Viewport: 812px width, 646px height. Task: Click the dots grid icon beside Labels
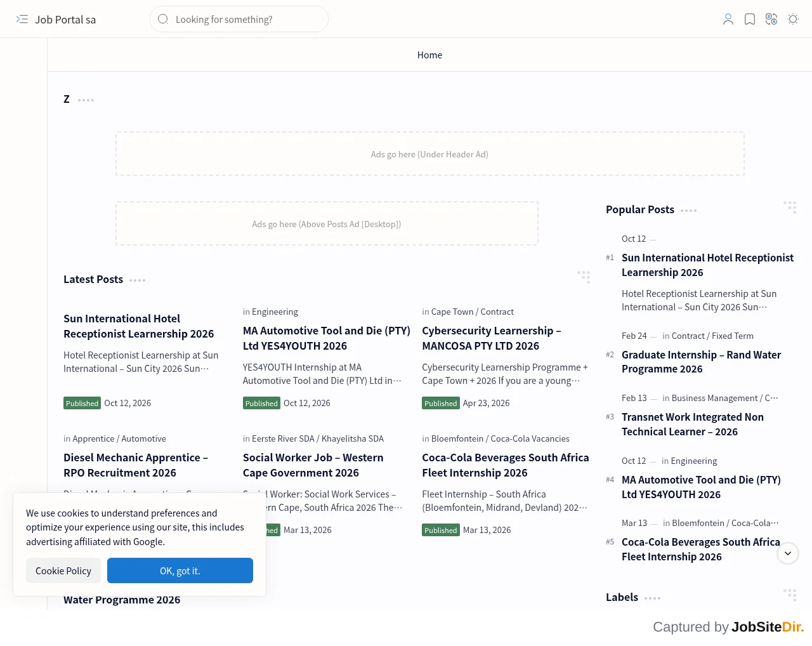[x=790, y=595]
